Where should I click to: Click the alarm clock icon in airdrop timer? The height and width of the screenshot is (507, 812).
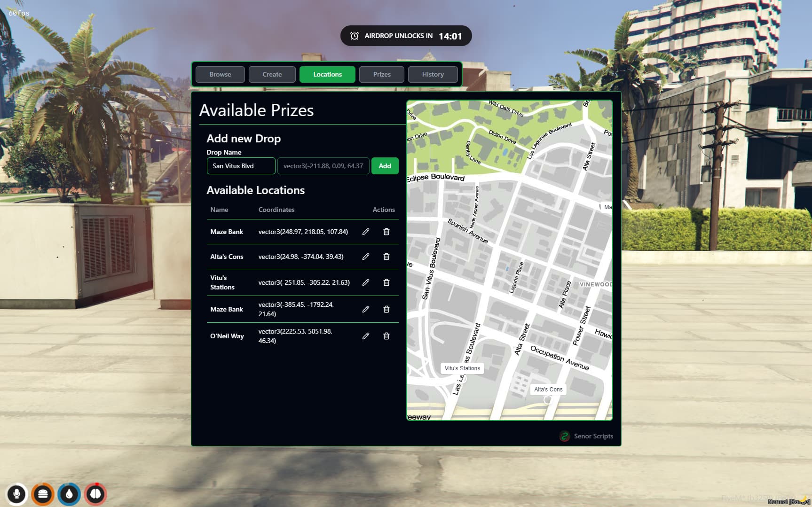coord(355,36)
